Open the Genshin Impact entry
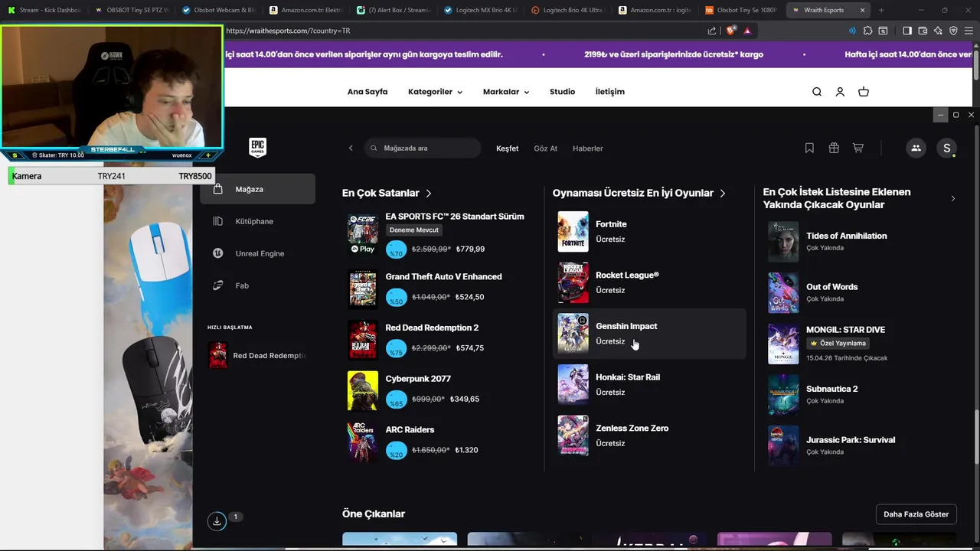 pyautogui.click(x=649, y=334)
